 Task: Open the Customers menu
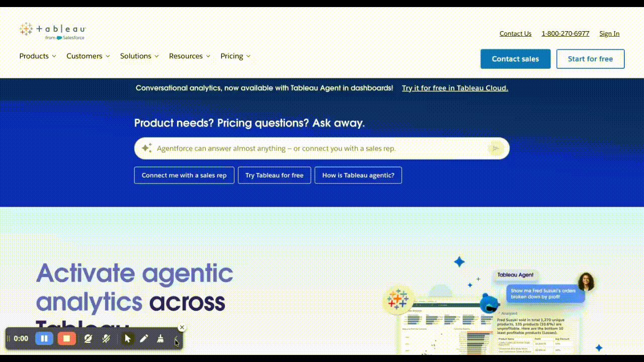point(88,56)
